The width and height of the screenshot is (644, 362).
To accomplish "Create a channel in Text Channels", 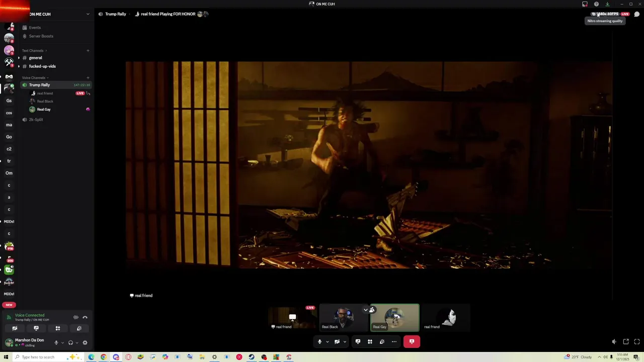I will pyautogui.click(x=88, y=51).
